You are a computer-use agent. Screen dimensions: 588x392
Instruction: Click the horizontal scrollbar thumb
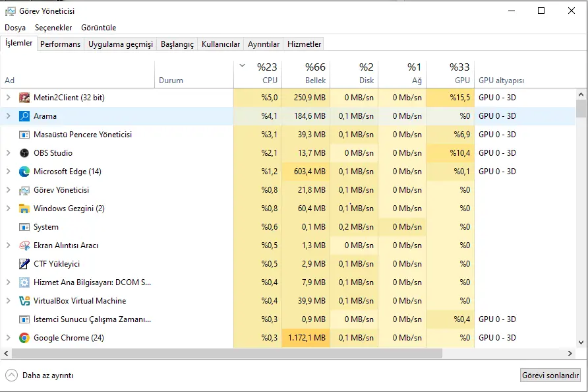click(x=227, y=353)
